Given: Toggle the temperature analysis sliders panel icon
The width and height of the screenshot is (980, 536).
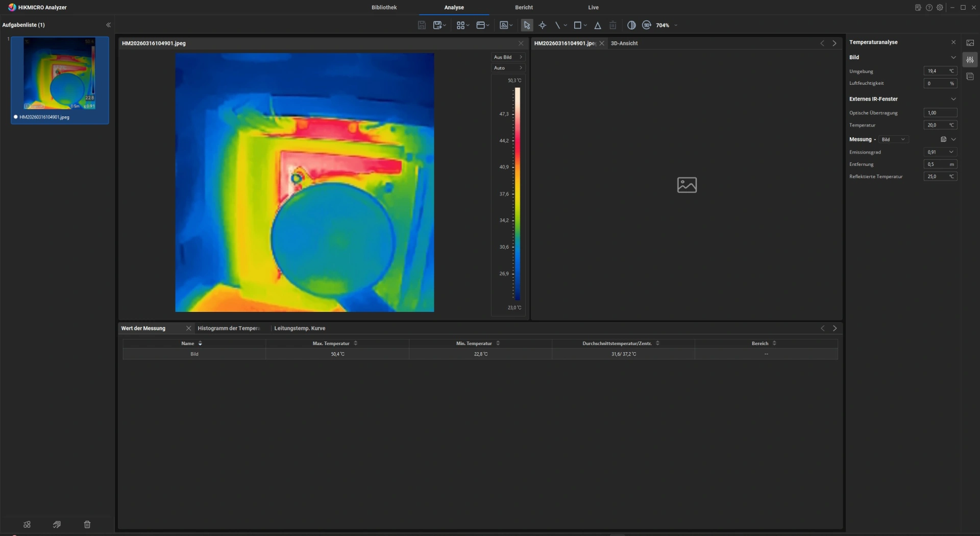Looking at the screenshot, I should coord(970,60).
